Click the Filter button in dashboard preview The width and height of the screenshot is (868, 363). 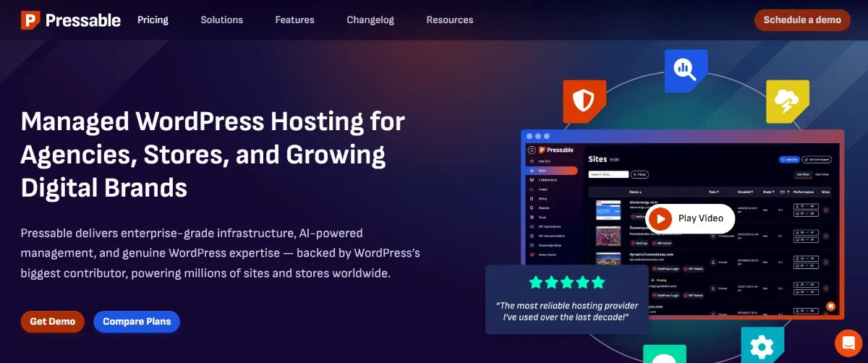(640, 174)
